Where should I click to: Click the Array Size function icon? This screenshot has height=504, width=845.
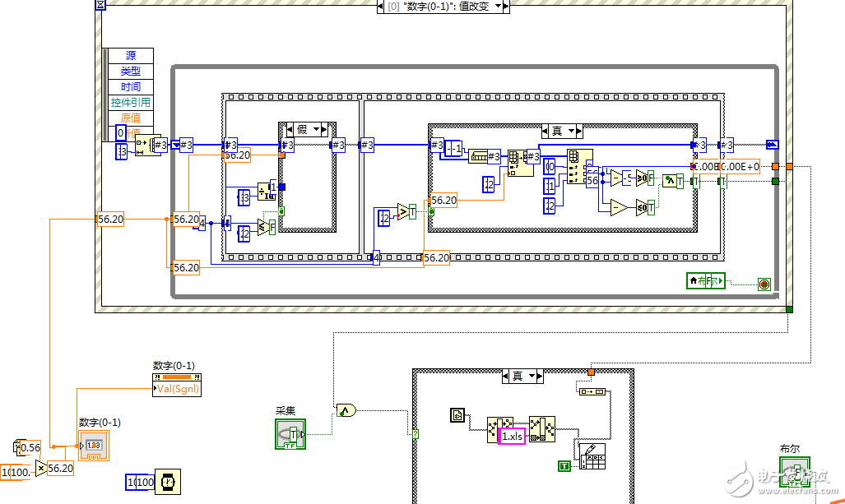[479, 156]
